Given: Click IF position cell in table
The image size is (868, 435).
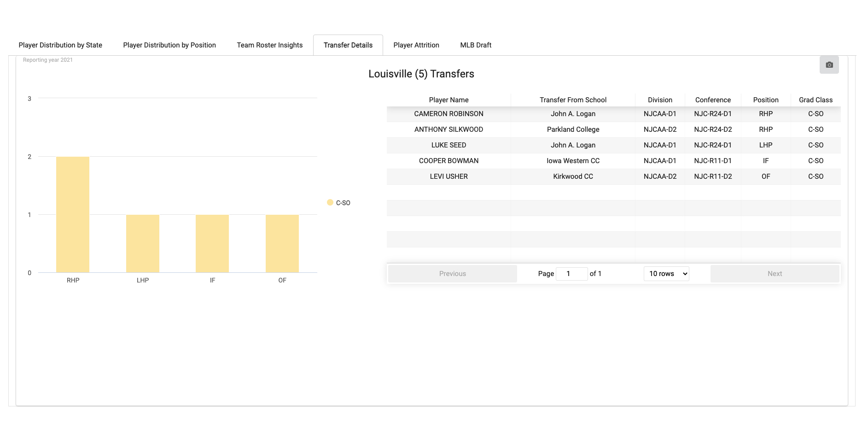Looking at the screenshot, I should pos(766,161).
